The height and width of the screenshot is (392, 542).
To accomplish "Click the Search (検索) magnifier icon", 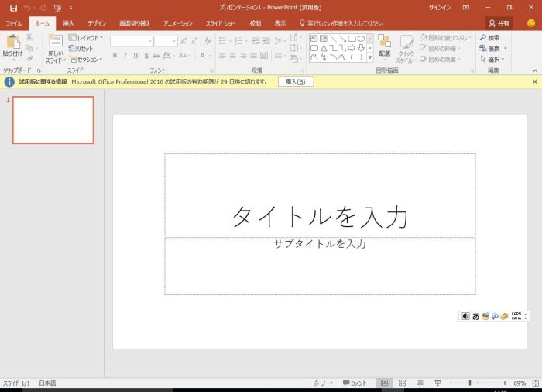I will [x=483, y=37].
